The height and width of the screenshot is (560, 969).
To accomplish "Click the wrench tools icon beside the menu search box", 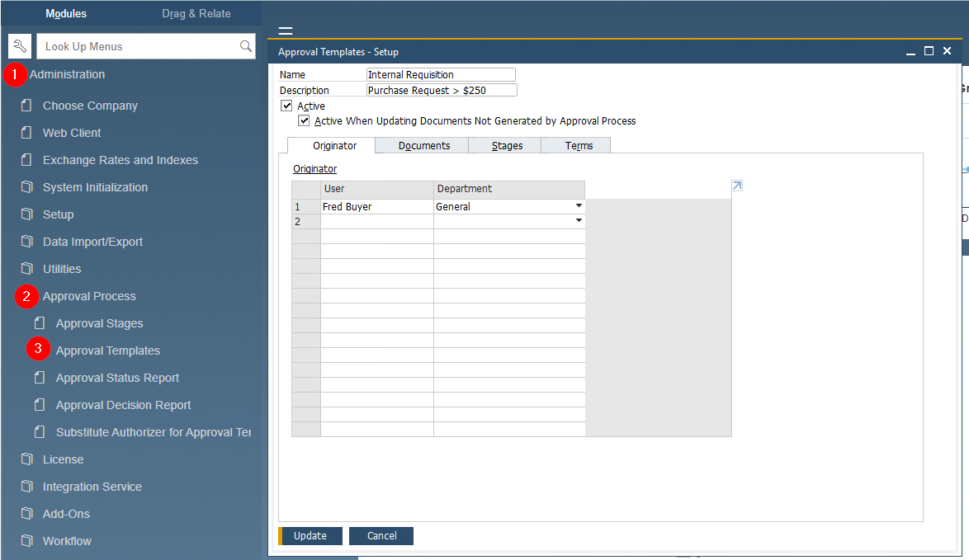I will 19,46.
